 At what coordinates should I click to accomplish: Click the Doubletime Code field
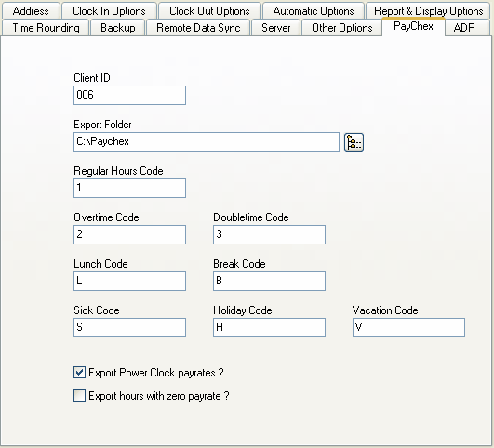[x=270, y=234]
